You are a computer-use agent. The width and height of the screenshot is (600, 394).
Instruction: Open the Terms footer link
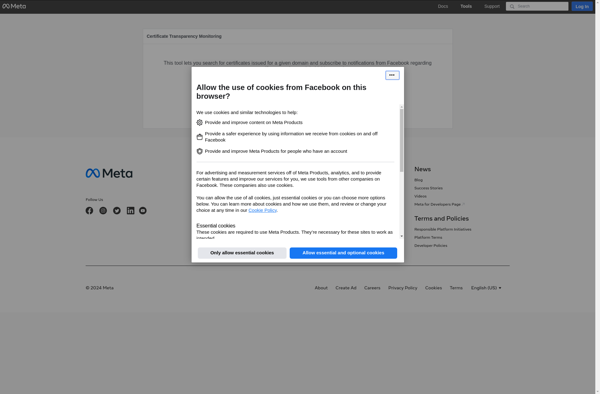click(456, 288)
